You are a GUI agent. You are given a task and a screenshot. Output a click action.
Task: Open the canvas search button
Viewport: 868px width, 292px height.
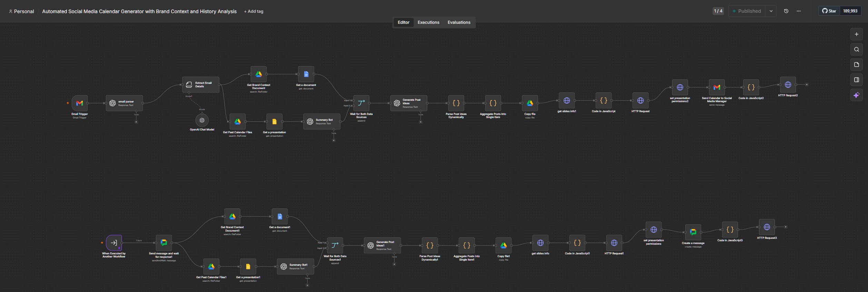tap(857, 49)
